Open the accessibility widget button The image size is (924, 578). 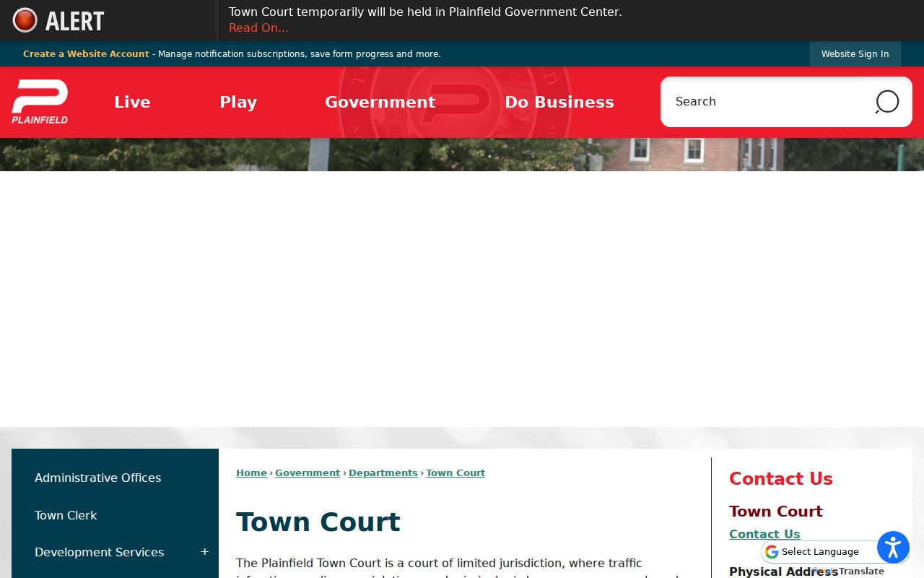click(893, 547)
